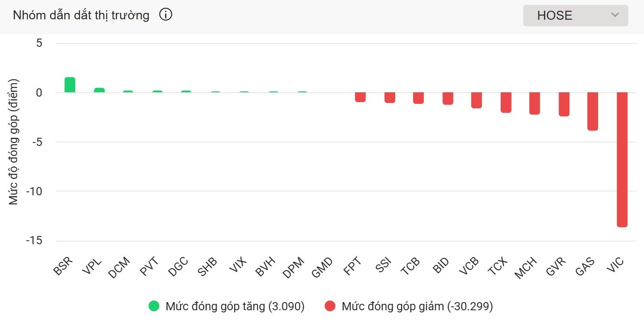Expand the exchange selector menu
The height and width of the screenshot is (330, 644).
tap(575, 15)
